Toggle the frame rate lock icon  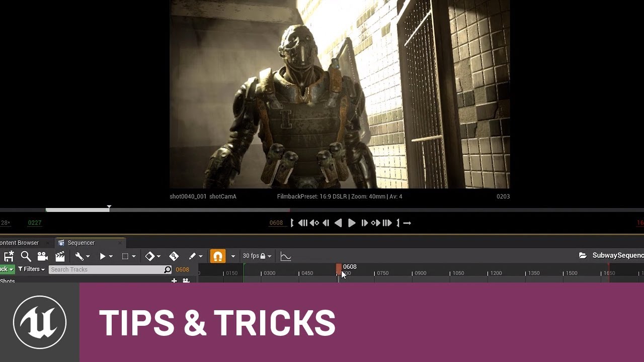coord(263,256)
